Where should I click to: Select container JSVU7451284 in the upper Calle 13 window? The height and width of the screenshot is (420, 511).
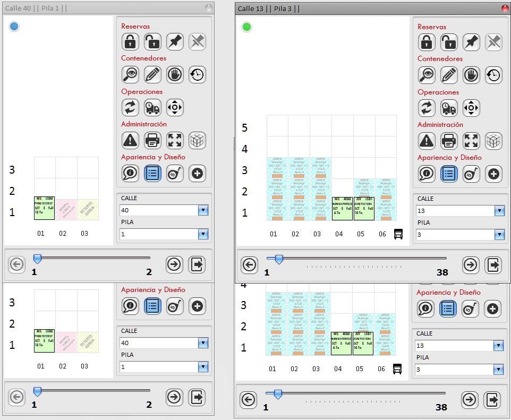[364, 209]
